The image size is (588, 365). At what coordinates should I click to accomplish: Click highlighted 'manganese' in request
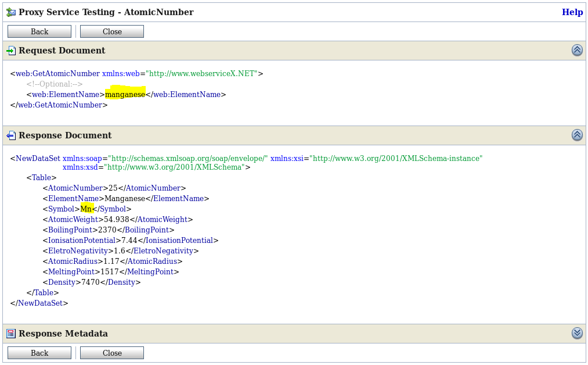125,94
